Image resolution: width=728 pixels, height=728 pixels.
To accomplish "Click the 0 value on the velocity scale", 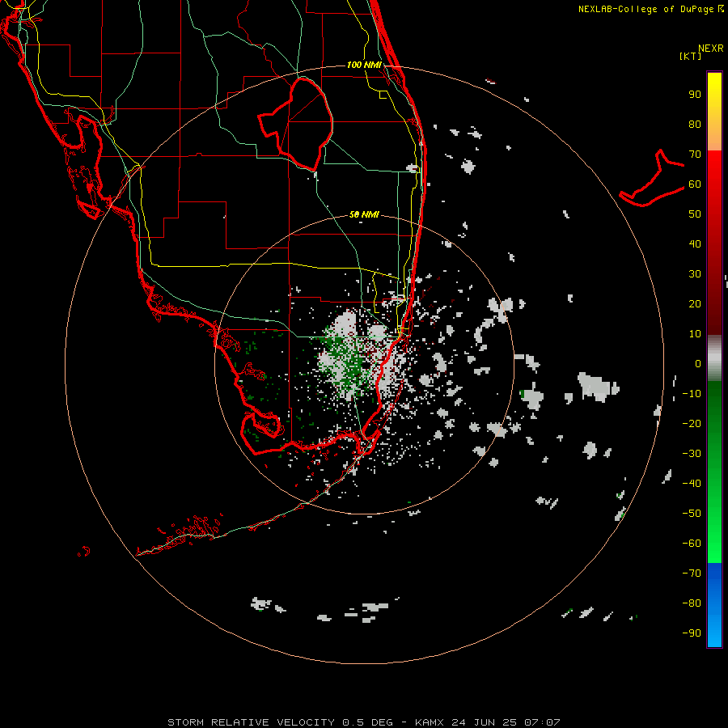I will pos(698,364).
